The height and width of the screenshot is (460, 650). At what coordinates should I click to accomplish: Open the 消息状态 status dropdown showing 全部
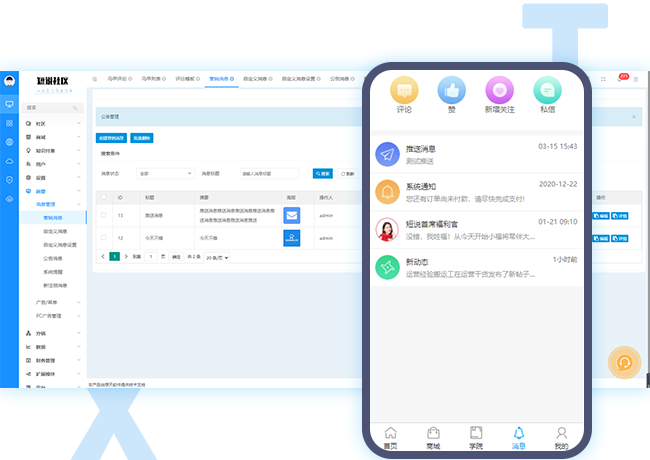[x=165, y=174]
